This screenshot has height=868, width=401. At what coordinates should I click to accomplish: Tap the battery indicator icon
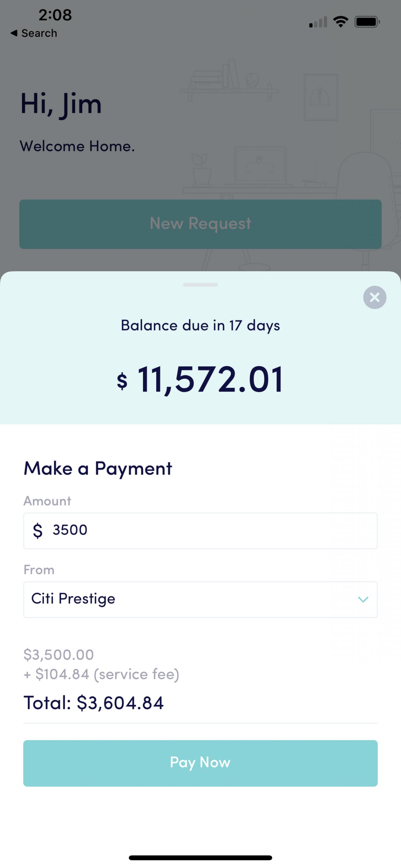366,22
